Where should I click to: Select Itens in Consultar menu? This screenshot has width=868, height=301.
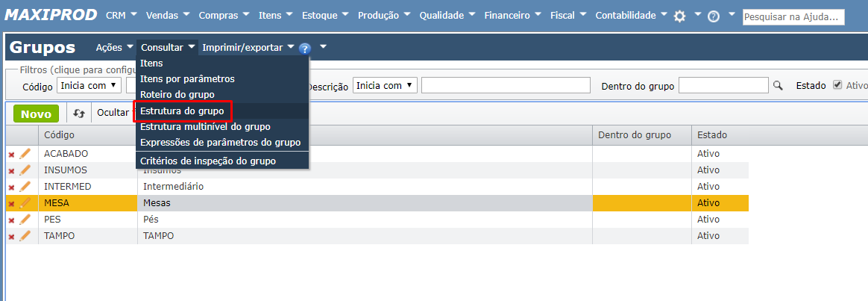(x=222, y=63)
